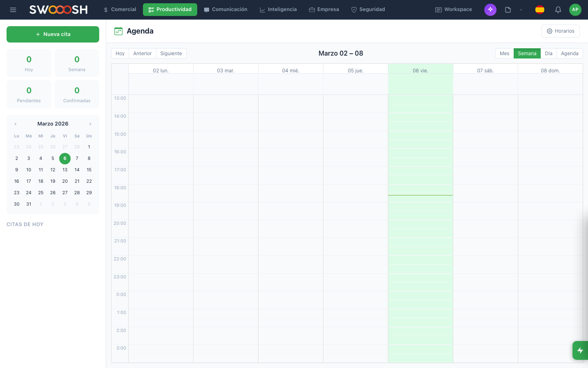Click the Spanish flag language selector
This screenshot has height=368, width=588.
tap(539, 9)
